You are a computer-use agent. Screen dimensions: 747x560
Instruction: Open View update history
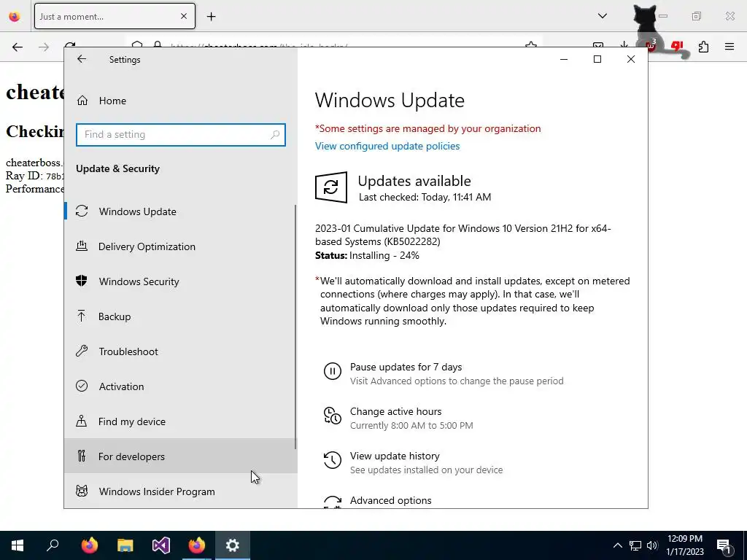click(x=395, y=456)
